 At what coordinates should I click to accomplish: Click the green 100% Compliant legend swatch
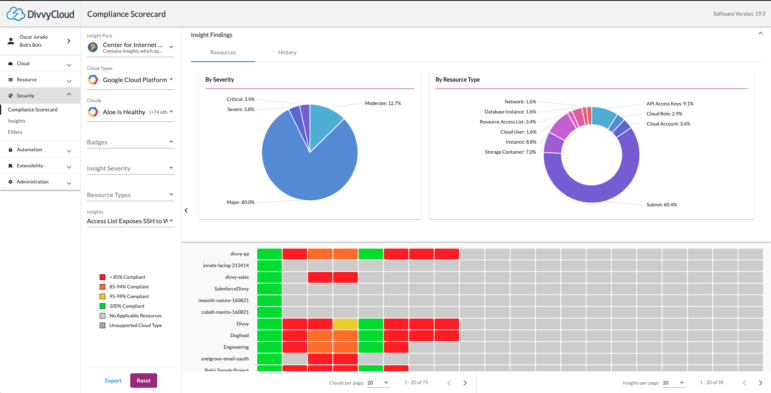pyautogui.click(x=102, y=306)
